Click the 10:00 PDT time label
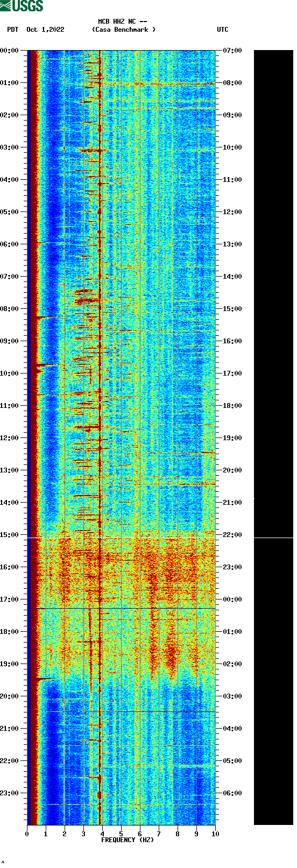The height and width of the screenshot is (868, 297). click(x=10, y=373)
